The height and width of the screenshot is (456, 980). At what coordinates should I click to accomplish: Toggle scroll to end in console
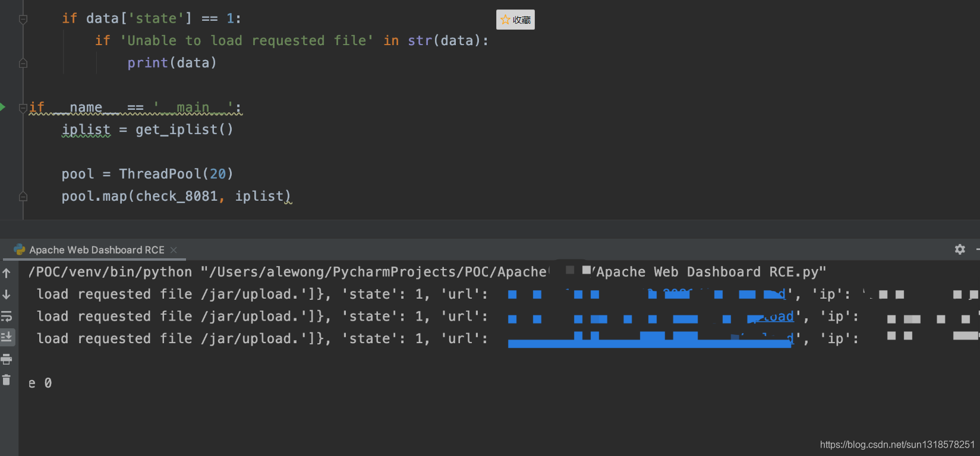point(7,337)
